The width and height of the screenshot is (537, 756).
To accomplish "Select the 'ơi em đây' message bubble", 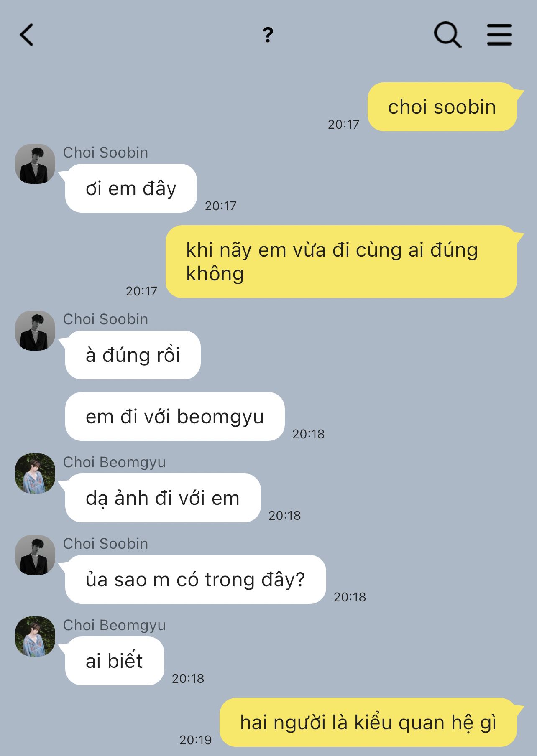I will 131,188.
